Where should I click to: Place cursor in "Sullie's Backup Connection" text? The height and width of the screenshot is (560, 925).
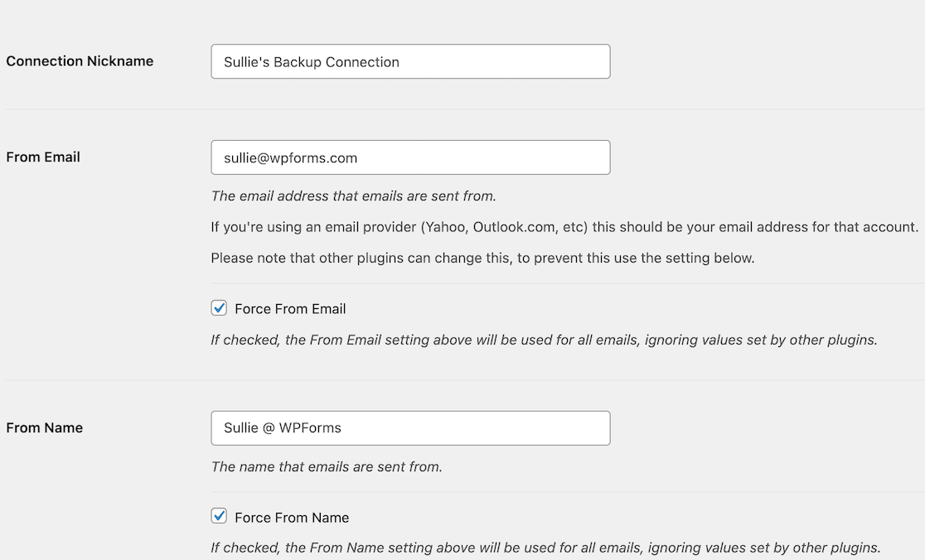312,62
